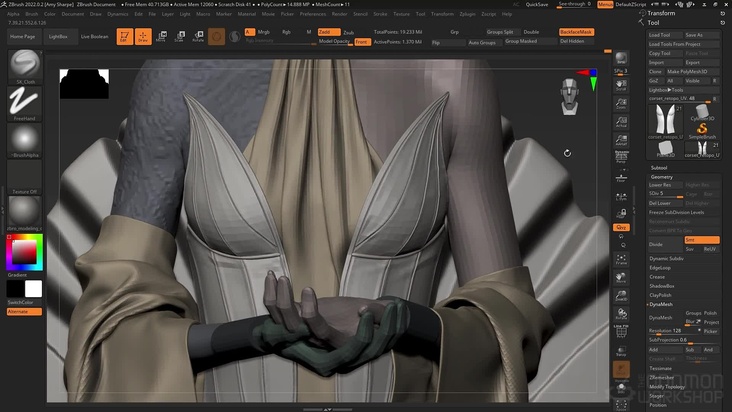Click the Actual size icon
The width and height of the screenshot is (732, 412).
point(621,122)
